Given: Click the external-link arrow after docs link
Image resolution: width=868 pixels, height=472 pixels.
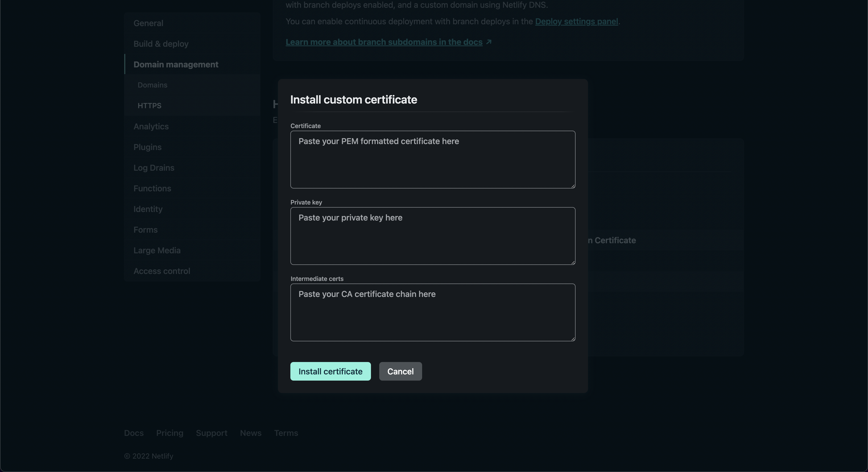Looking at the screenshot, I should [x=489, y=42].
